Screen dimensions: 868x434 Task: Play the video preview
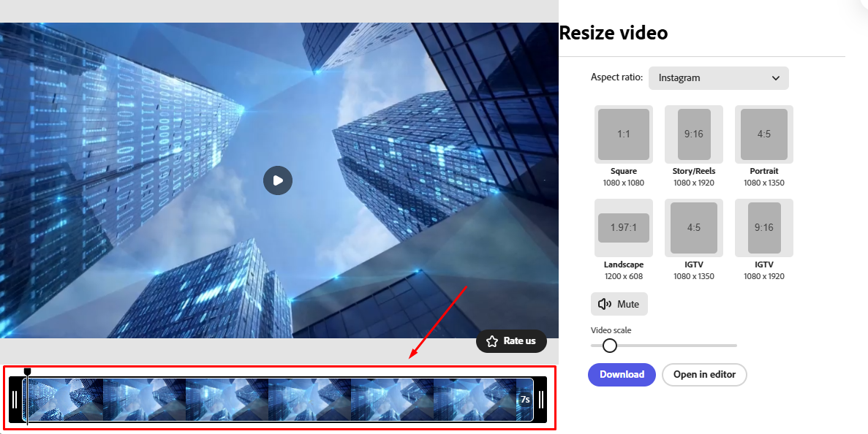(277, 180)
